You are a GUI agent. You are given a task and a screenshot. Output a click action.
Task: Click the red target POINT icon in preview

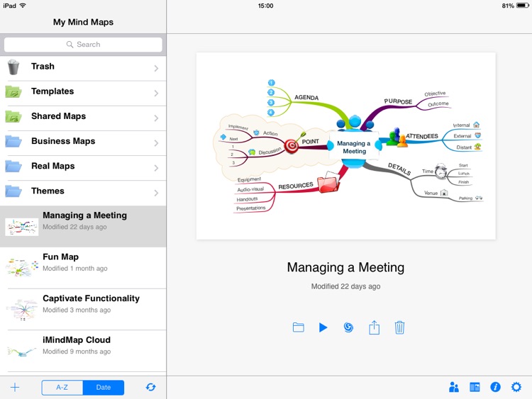point(292,146)
